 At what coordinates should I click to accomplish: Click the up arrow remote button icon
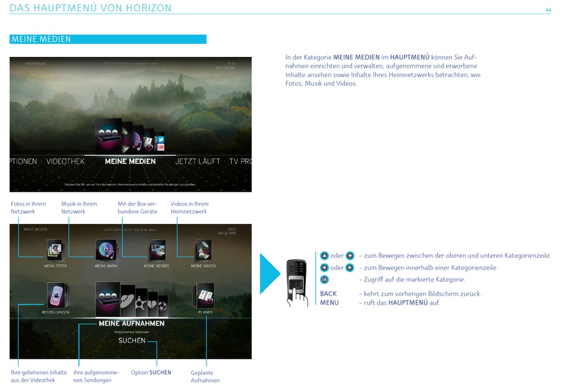(x=324, y=255)
